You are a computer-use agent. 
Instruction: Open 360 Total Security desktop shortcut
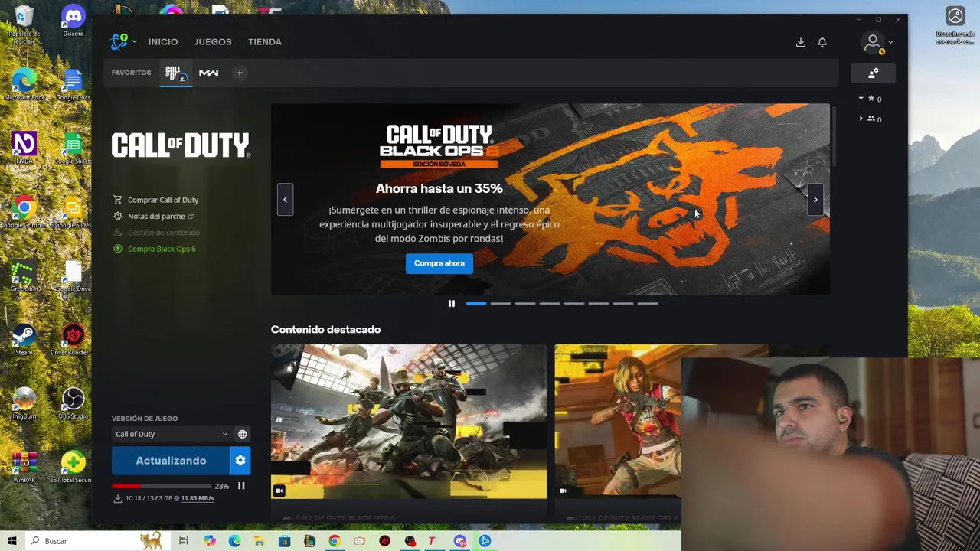pos(73,467)
